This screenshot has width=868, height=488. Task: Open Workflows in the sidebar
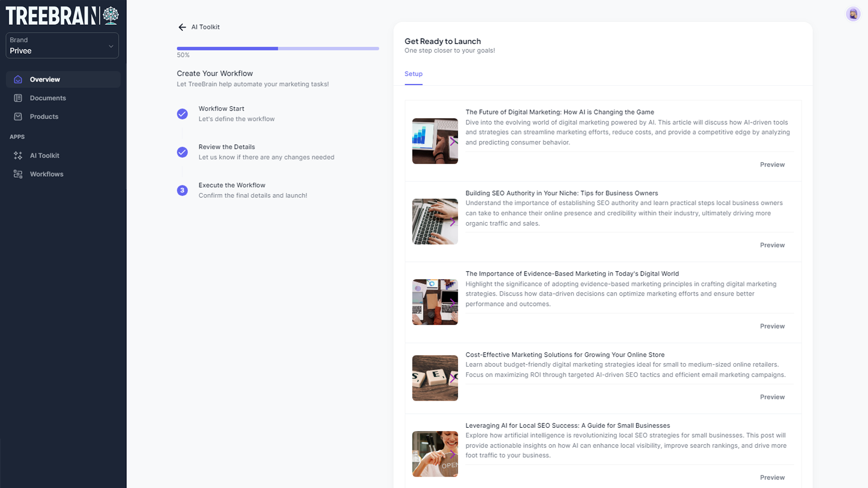click(63, 174)
